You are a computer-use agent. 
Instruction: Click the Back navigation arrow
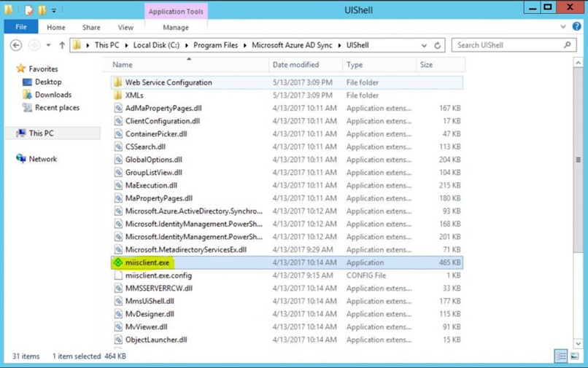point(16,45)
